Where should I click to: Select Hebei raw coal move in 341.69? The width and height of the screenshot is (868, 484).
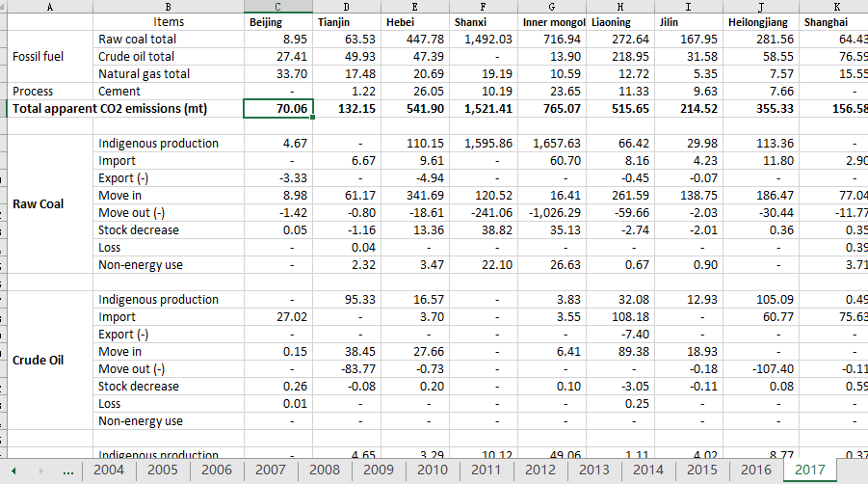[x=415, y=196]
